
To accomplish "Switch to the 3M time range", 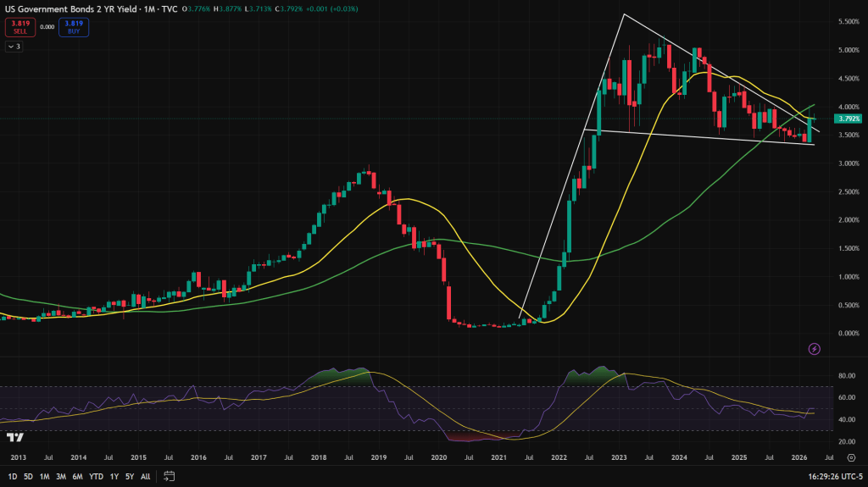I will click(x=61, y=476).
